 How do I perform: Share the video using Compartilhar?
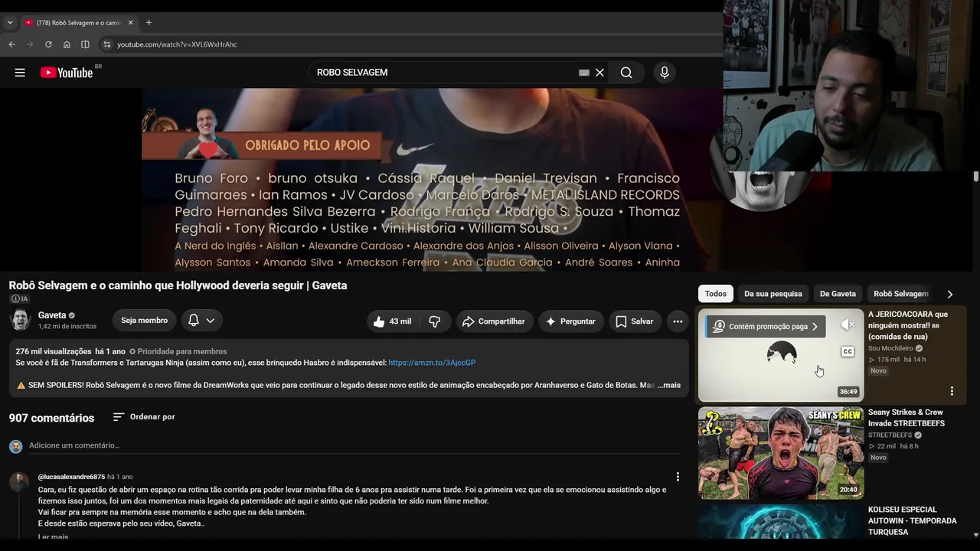[494, 321]
